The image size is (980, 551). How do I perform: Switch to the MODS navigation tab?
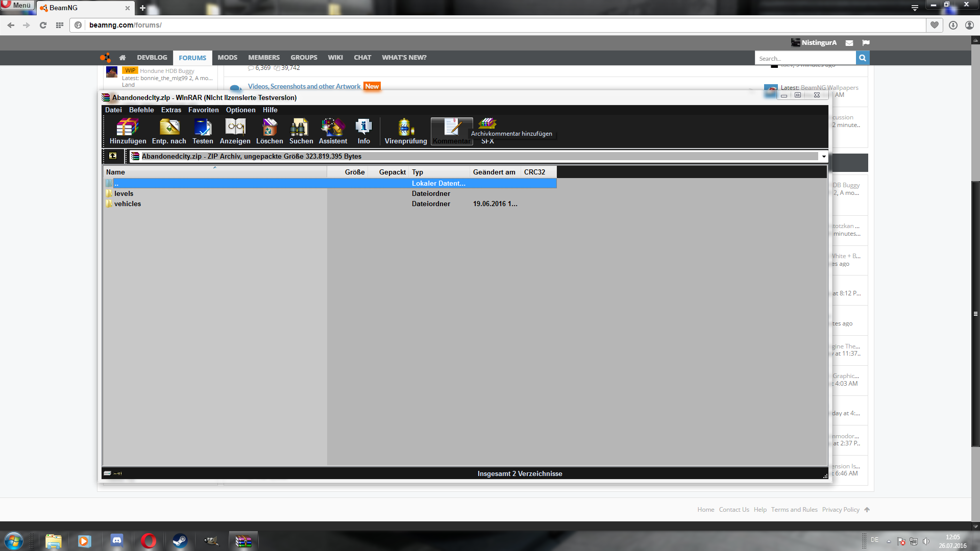point(228,58)
